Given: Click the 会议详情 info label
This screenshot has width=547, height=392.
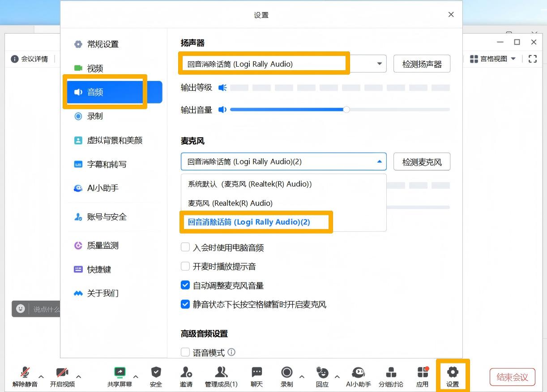Looking at the screenshot, I should (30, 59).
